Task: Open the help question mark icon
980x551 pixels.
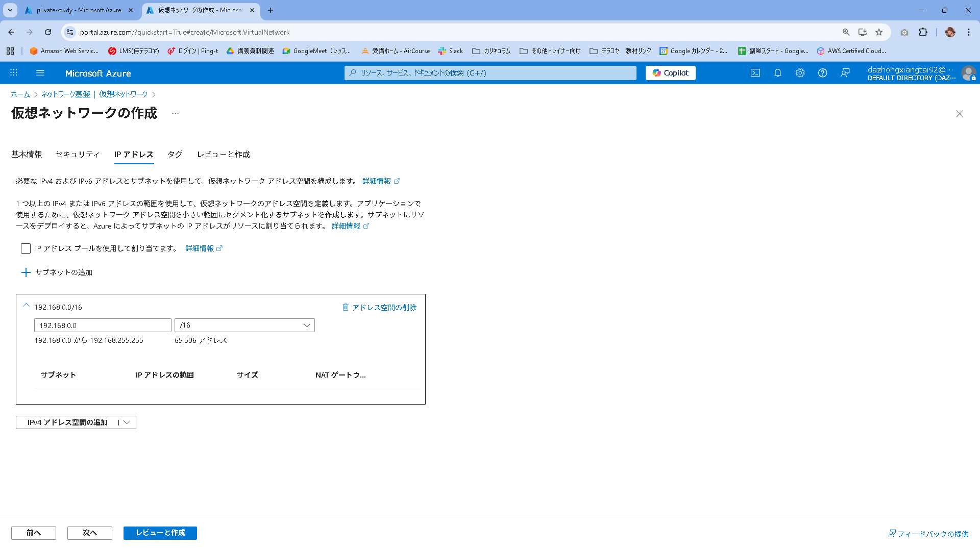Action: tap(822, 73)
